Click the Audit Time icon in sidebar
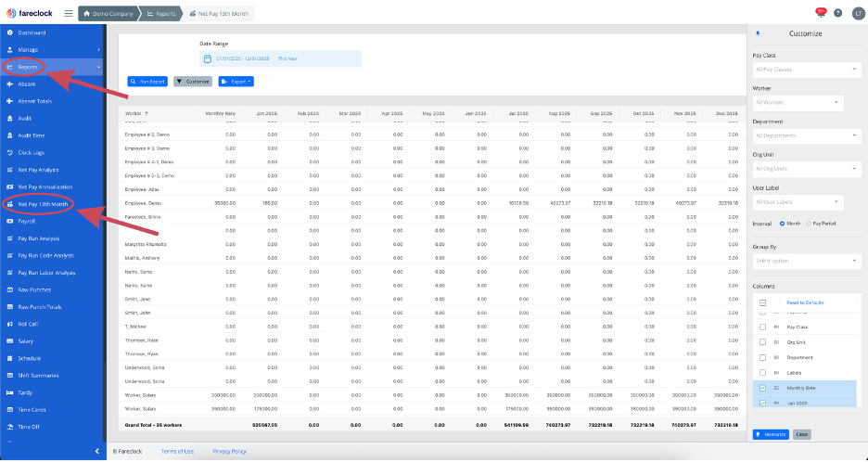 10,135
